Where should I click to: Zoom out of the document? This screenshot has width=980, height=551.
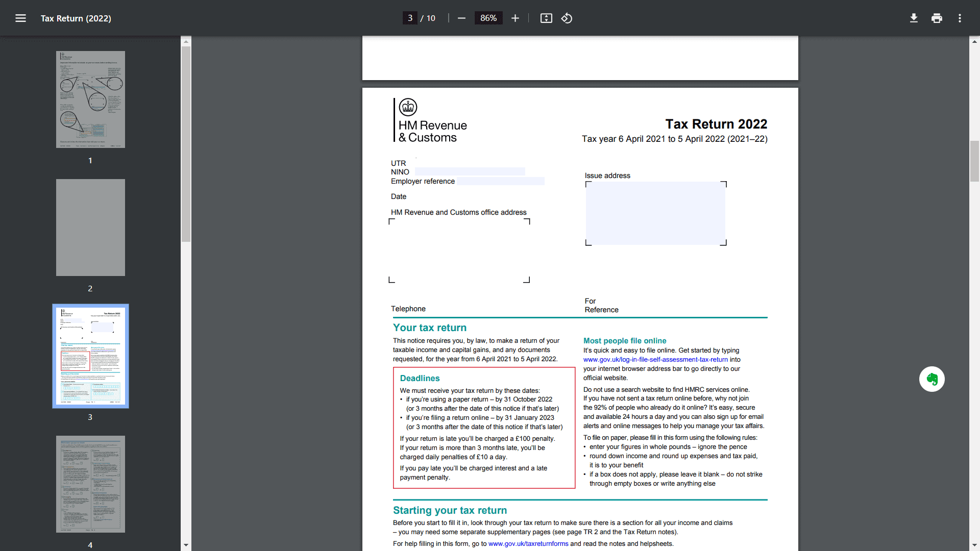[x=461, y=18]
